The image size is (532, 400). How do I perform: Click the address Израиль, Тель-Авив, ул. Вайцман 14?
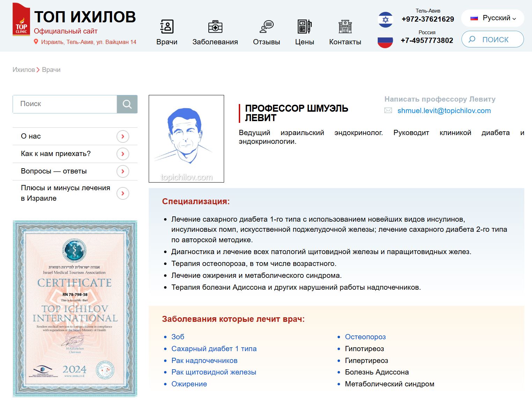[89, 42]
